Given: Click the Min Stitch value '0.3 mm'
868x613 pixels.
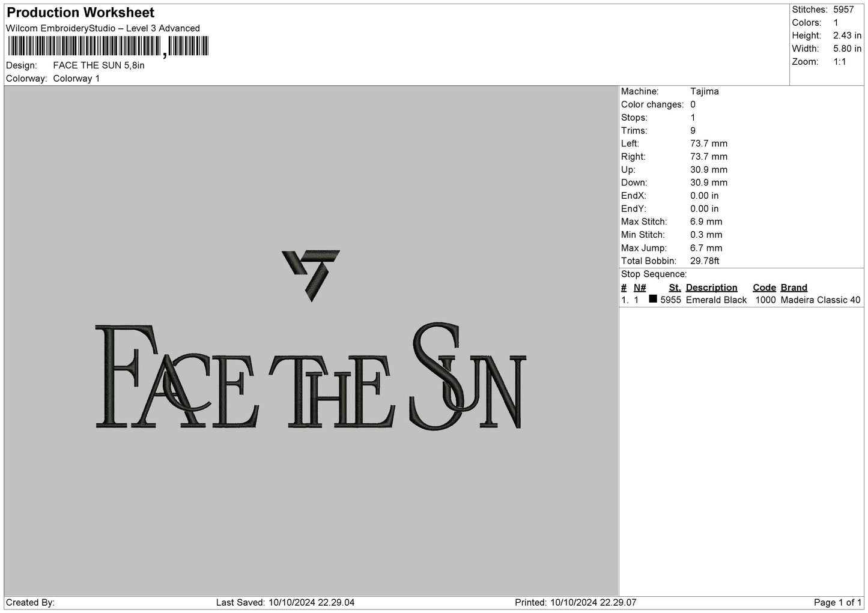Looking at the screenshot, I should tap(706, 235).
